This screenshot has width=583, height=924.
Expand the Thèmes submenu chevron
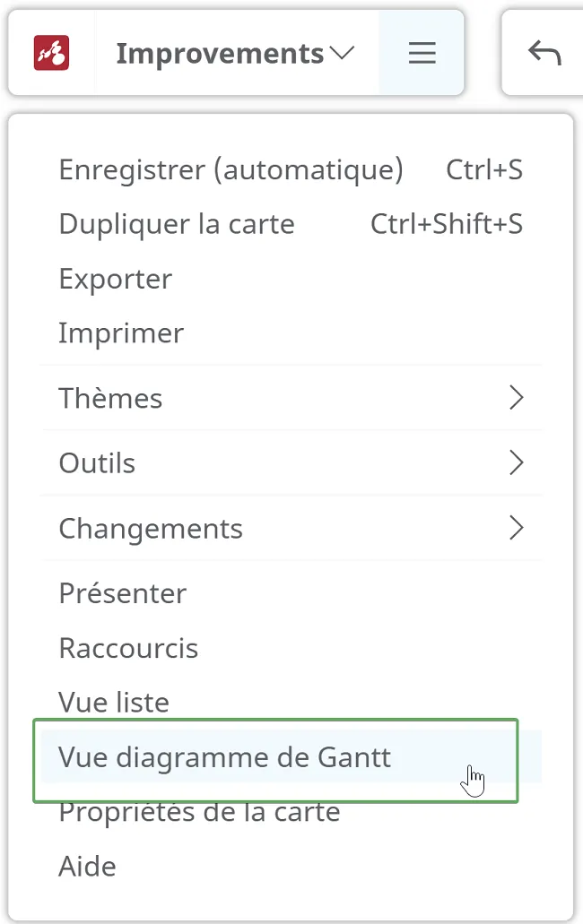click(x=517, y=398)
